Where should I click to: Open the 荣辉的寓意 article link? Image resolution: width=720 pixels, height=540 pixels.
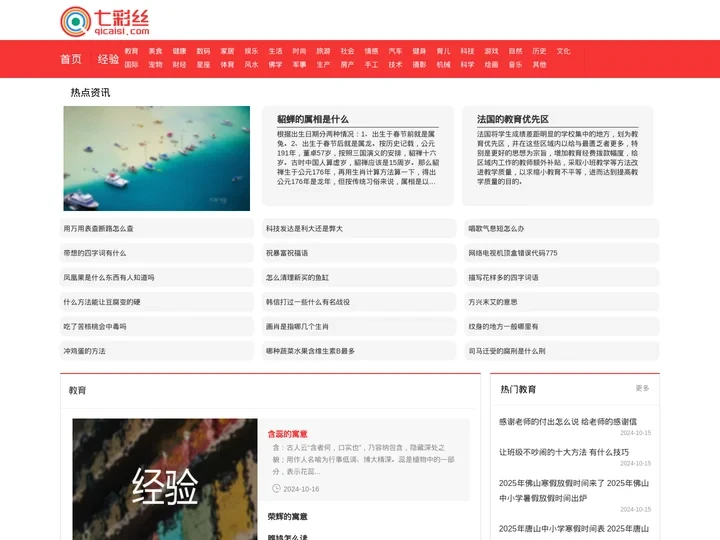tap(287, 517)
